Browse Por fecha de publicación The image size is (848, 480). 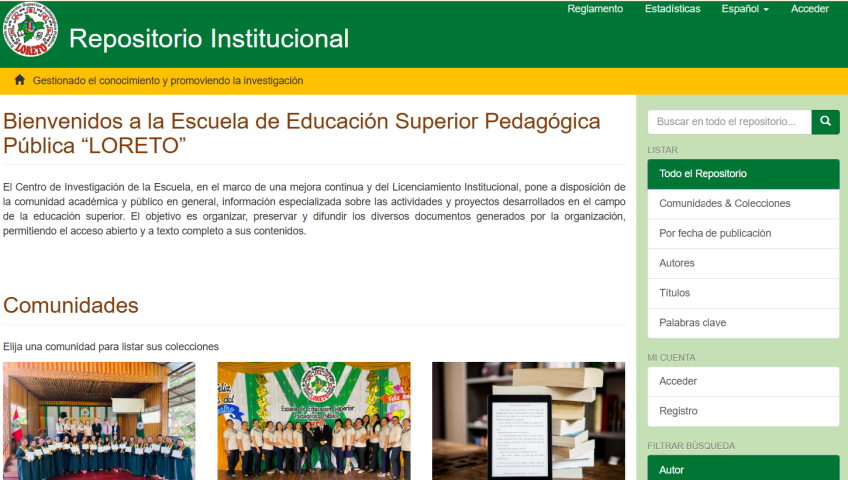pos(743,234)
